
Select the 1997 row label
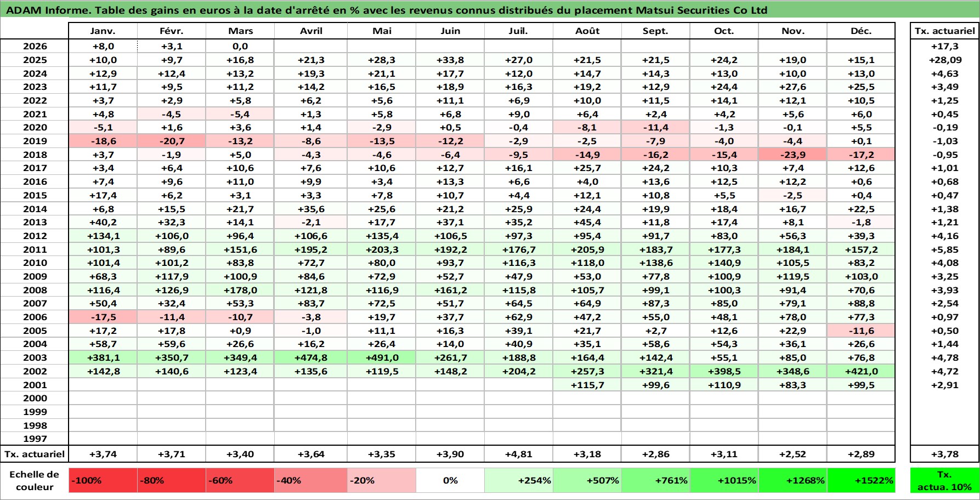pos(35,439)
